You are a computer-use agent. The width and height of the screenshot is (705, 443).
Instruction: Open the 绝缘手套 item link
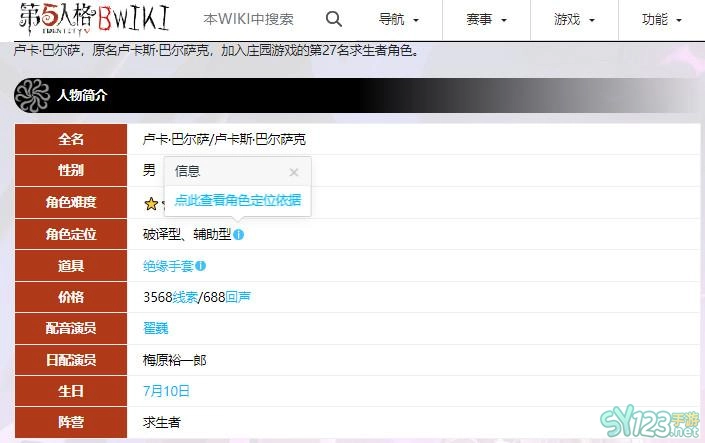point(168,266)
